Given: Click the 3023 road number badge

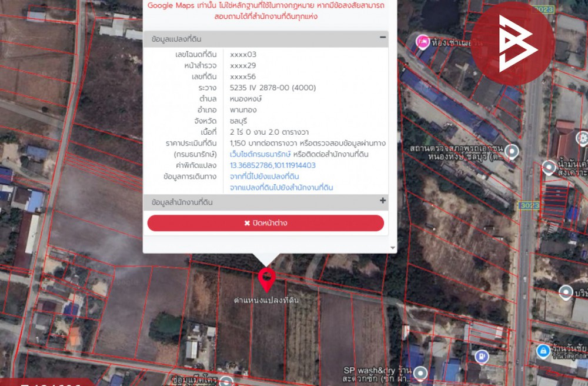Looking at the screenshot, I should (x=528, y=205).
